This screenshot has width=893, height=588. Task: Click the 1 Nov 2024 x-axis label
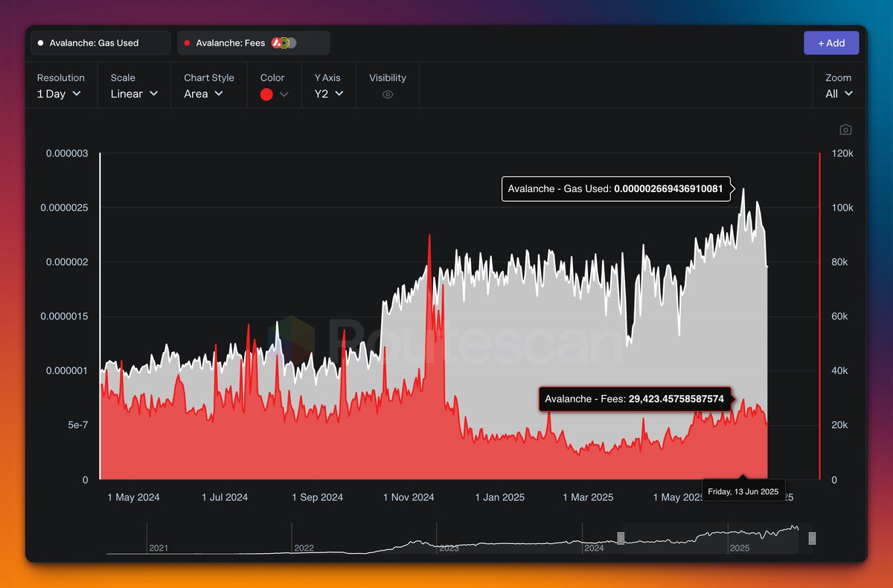point(409,497)
